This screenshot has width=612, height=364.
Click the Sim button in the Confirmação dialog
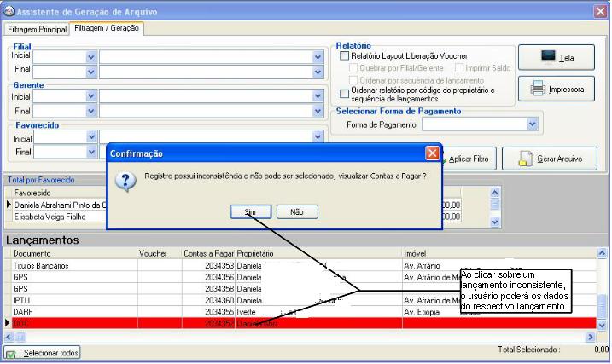pos(250,211)
